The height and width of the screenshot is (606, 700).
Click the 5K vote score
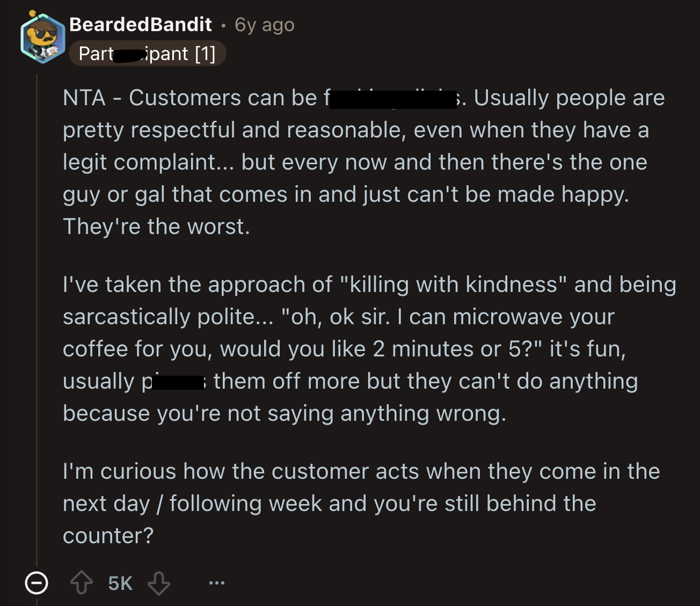pyautogui.click(x=120, y=583)
